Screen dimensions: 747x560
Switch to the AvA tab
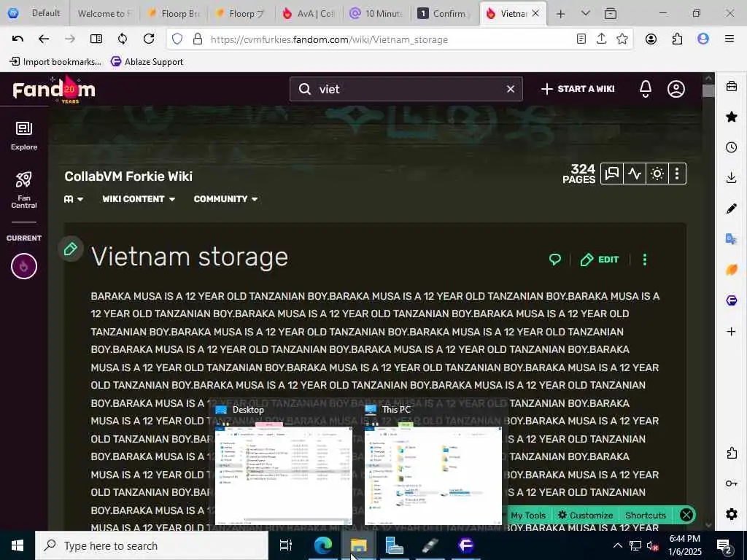(x=309, y=13)
